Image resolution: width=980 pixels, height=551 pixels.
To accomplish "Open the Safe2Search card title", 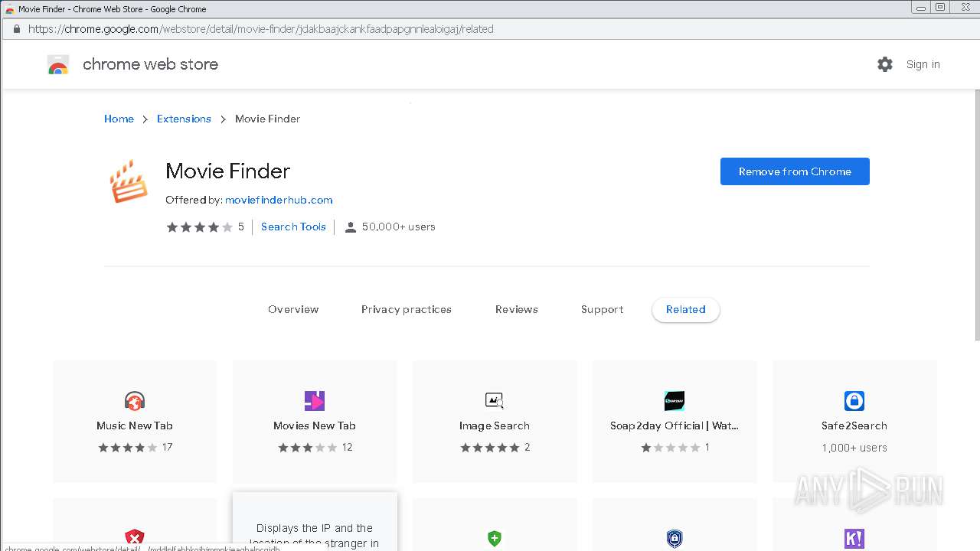I will [x=854, y=425].
